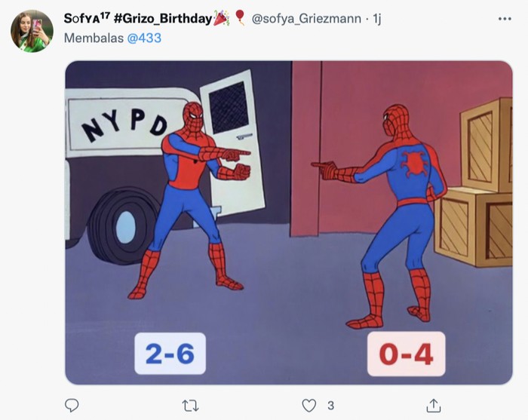528x420 pixels.
Task: Open the @433 mention link
Action: [144, 36]
